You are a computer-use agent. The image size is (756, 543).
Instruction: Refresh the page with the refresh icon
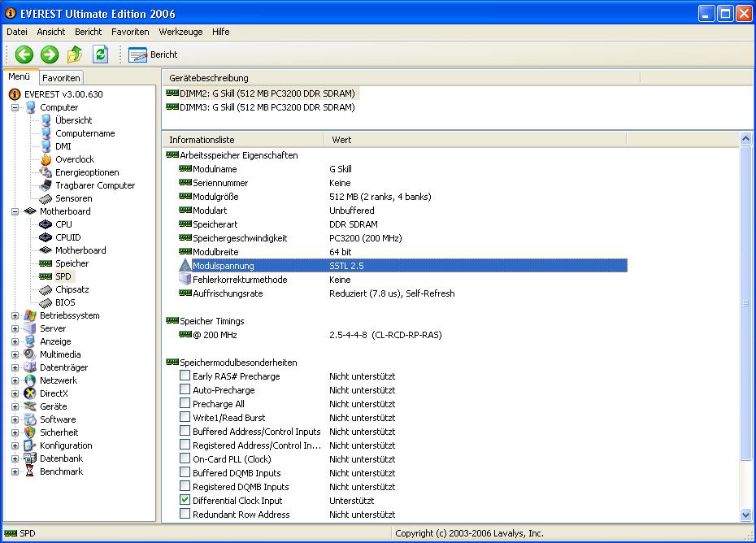coord(100,54)
